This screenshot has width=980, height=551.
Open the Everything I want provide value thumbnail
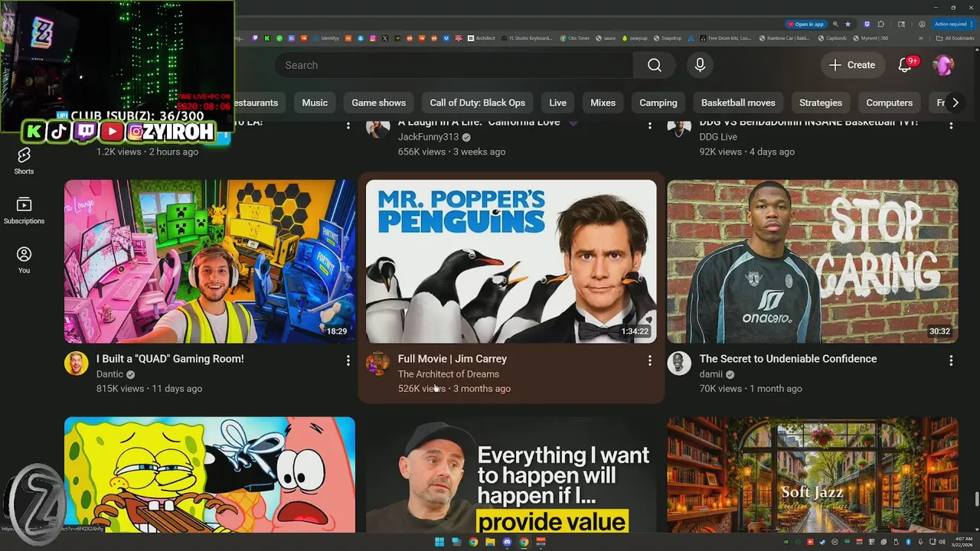(511, 474)
